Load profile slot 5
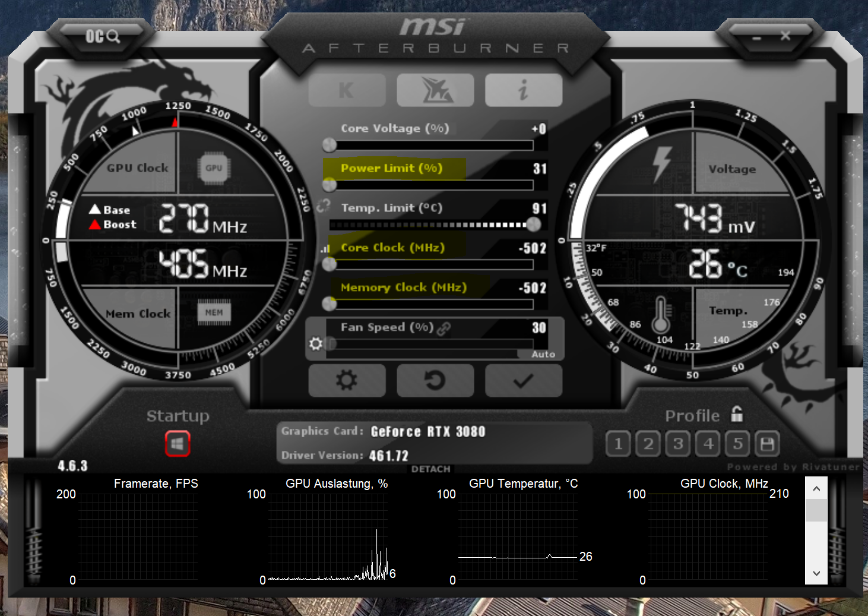 pos(737,444)
